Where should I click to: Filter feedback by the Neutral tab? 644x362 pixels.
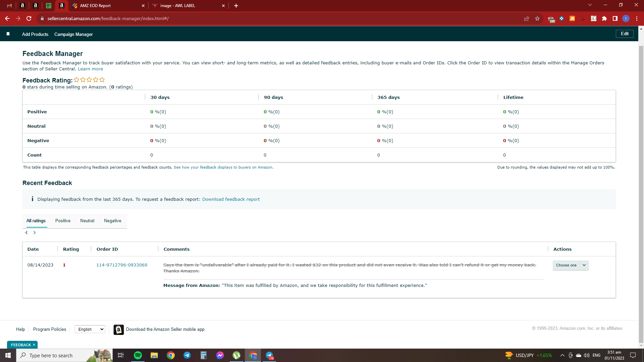tap(87, 221)
